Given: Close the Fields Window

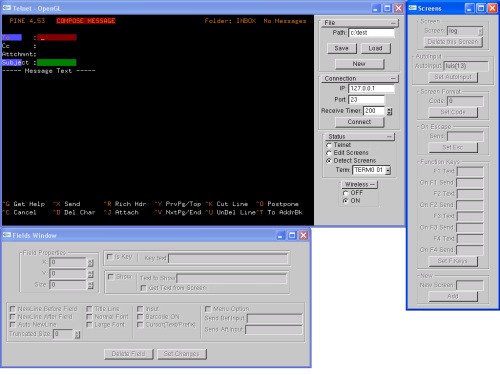Looking at the screenshot, I should click(x=303, y=235).
